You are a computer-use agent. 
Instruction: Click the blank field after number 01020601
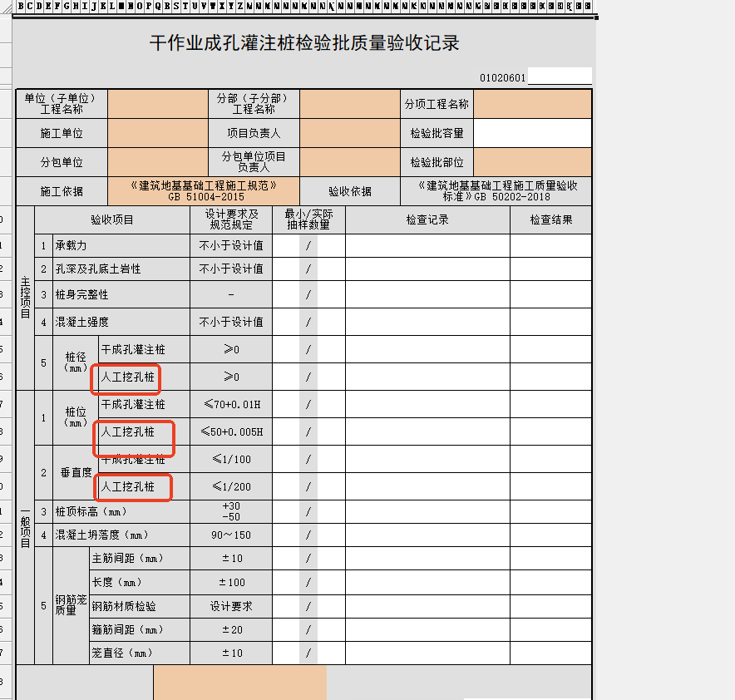tap(559, 77)
